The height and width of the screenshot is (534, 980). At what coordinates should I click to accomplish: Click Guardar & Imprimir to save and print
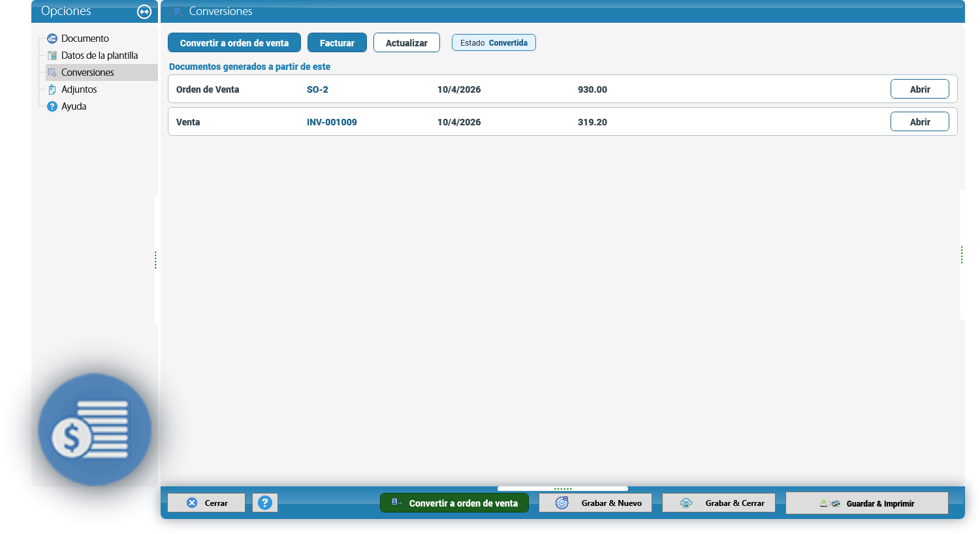pos(867,503)
